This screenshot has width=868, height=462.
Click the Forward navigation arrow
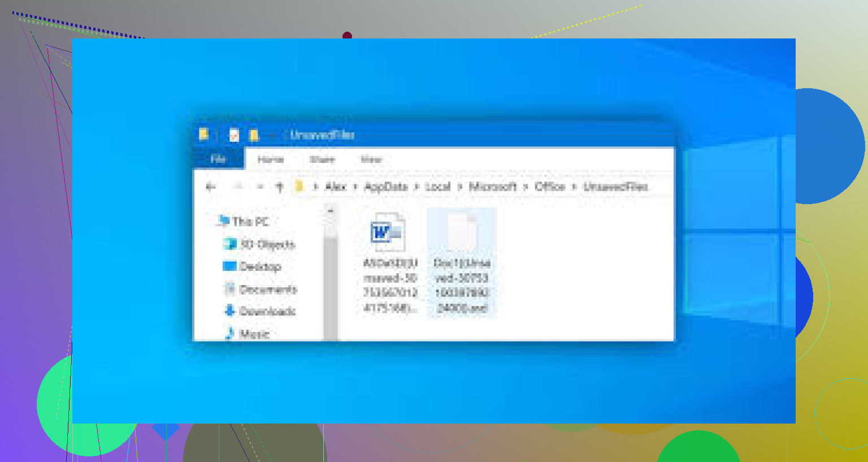click(238, 187)
